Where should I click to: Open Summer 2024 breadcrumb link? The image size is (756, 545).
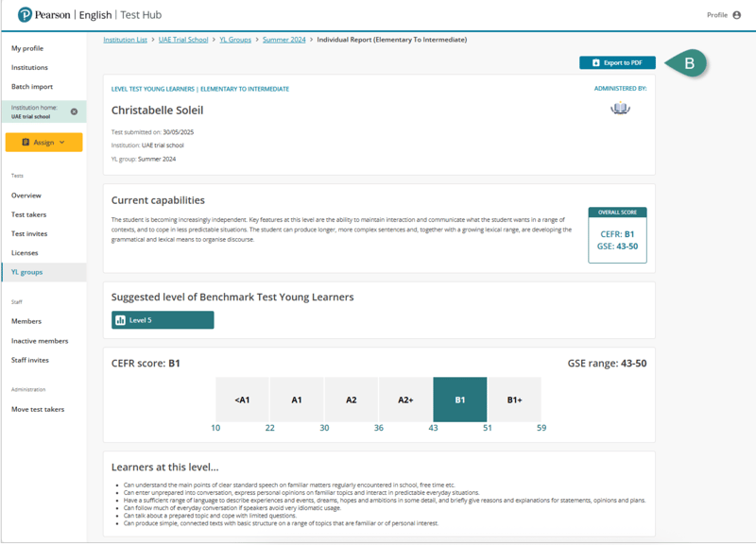[x=284, y=40]
